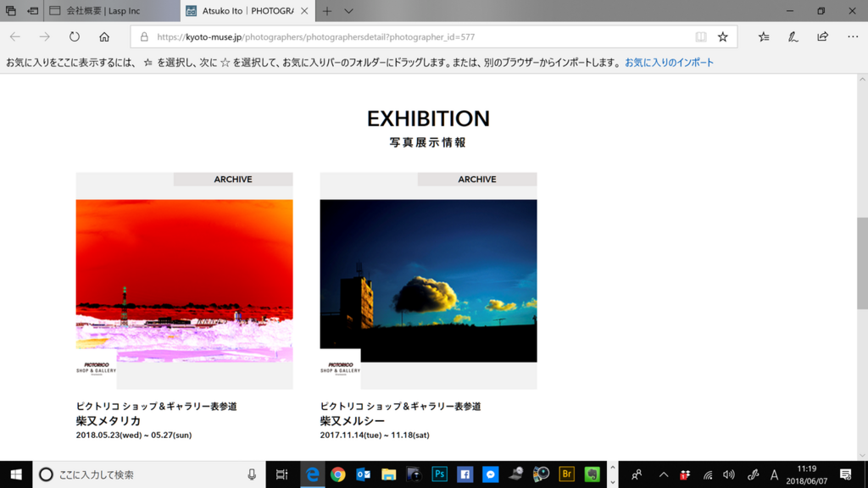This screenshot has width=868, height=488.
Task: Open the blue cloud 柴又メルシー image
Action: pyautogui.click(x=428, y=280)
